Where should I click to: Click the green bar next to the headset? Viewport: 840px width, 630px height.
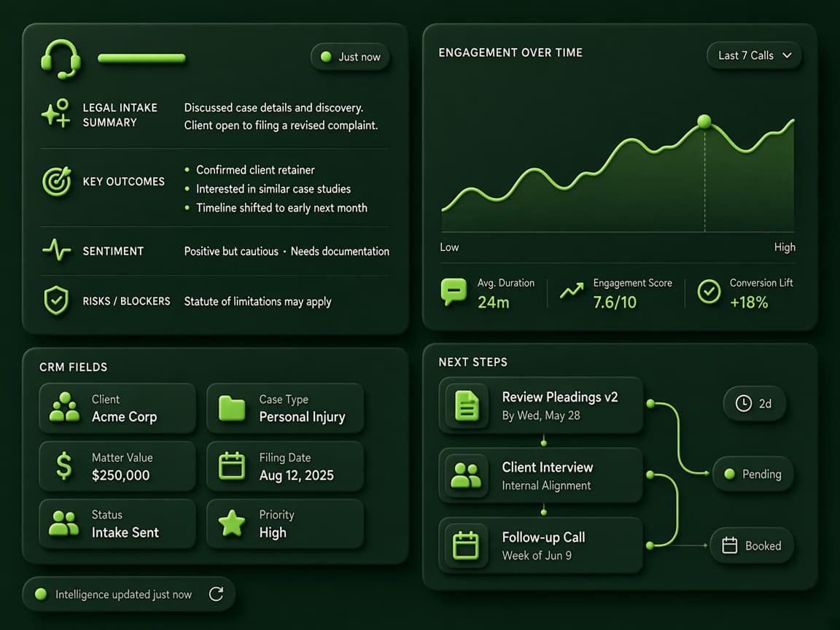click(x=142, y=58)
